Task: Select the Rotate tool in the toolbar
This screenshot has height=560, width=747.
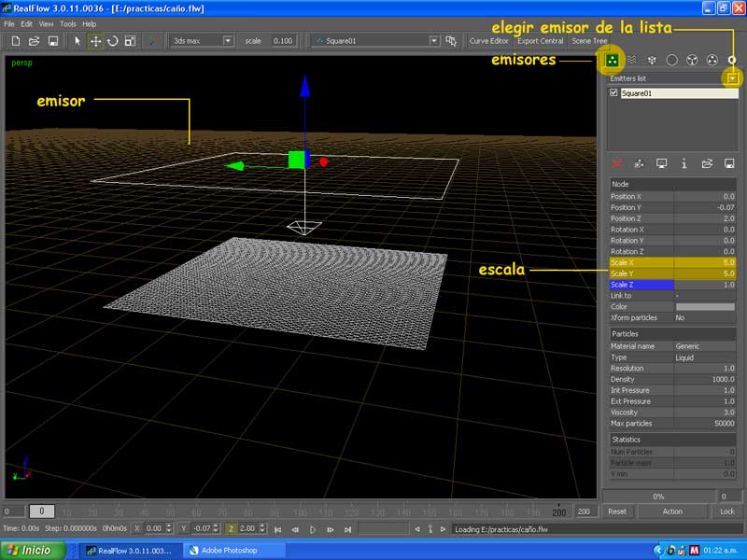Action: [x=113, y=41]
